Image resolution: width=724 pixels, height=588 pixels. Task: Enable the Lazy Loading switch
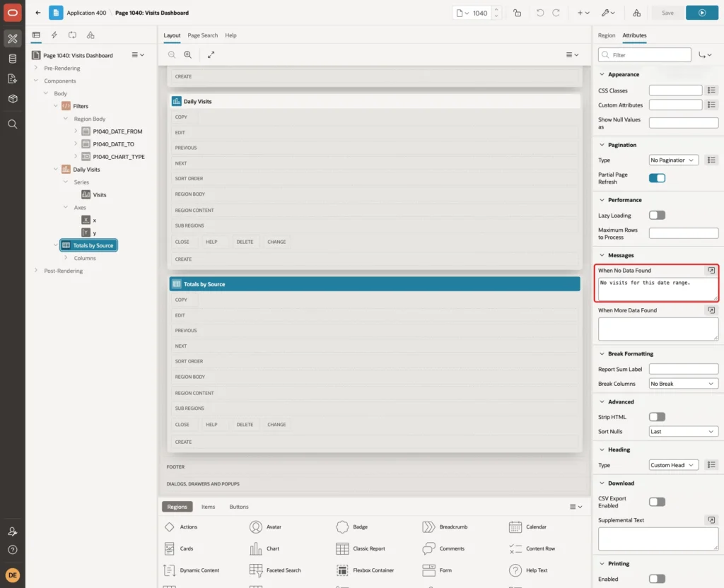pos(657,215)
